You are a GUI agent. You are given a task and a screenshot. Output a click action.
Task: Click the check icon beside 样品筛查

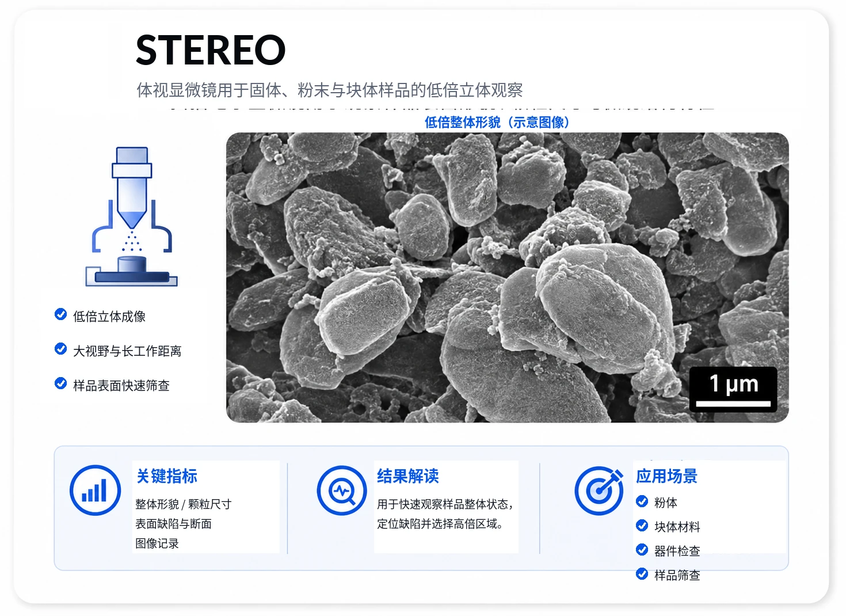pos(642,574)
